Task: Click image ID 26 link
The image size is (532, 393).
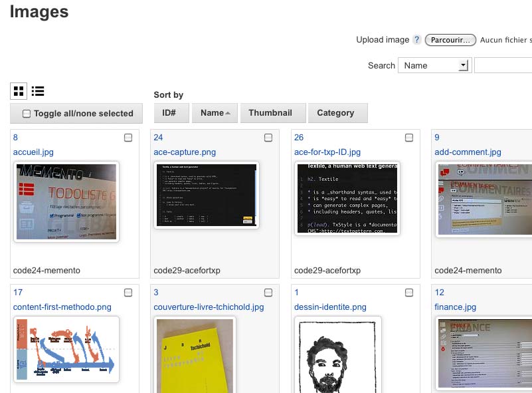Action: coord(299,138)
